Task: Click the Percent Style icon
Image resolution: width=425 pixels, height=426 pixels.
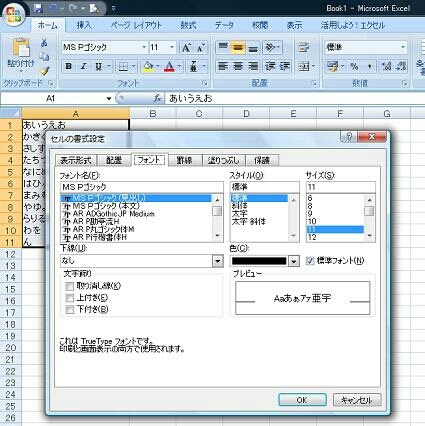Action: pos(354,66)
